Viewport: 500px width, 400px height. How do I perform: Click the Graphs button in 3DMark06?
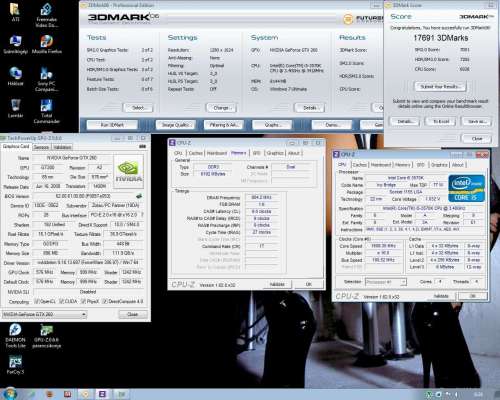click(272, 125)
